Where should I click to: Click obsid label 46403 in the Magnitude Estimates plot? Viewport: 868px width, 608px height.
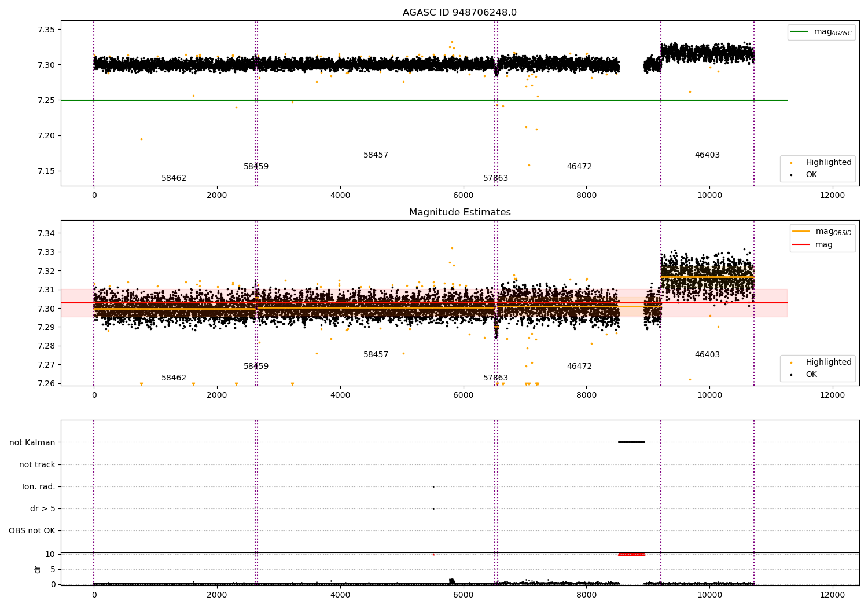point(707,355)
